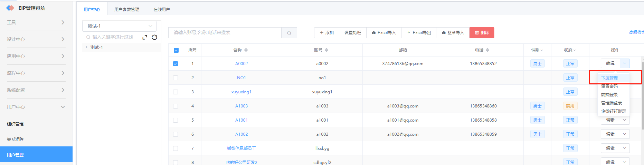Screen dimensions: 644x165
Task: Sort 名称 column using its sort arrows
Action: (246, 50)
